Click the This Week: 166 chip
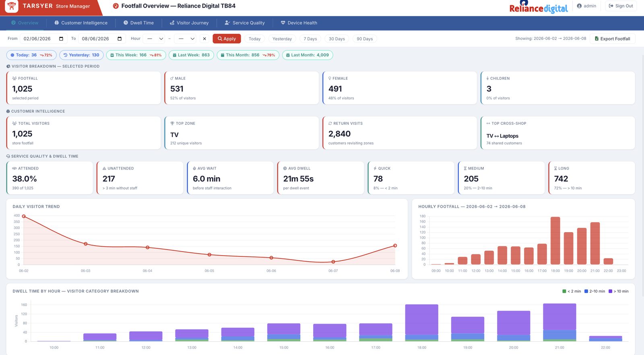Screen dimensions: 644x355 tap(136, 55)
